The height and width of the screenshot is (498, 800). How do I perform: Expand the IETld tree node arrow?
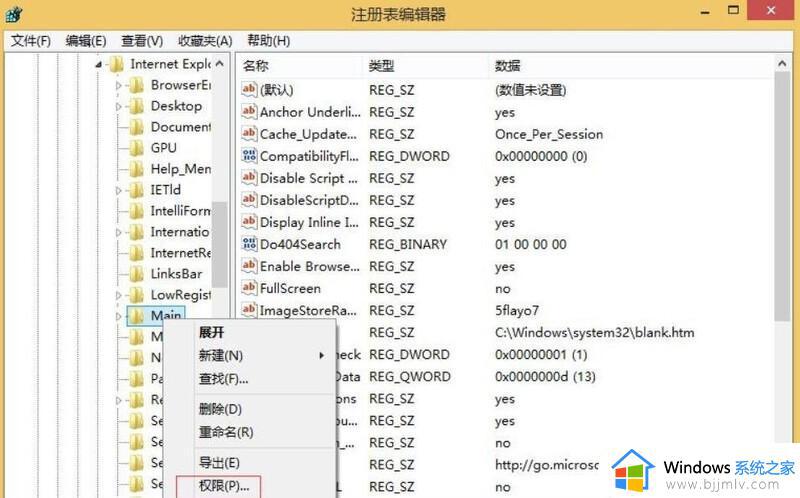[x=118, y=190]
